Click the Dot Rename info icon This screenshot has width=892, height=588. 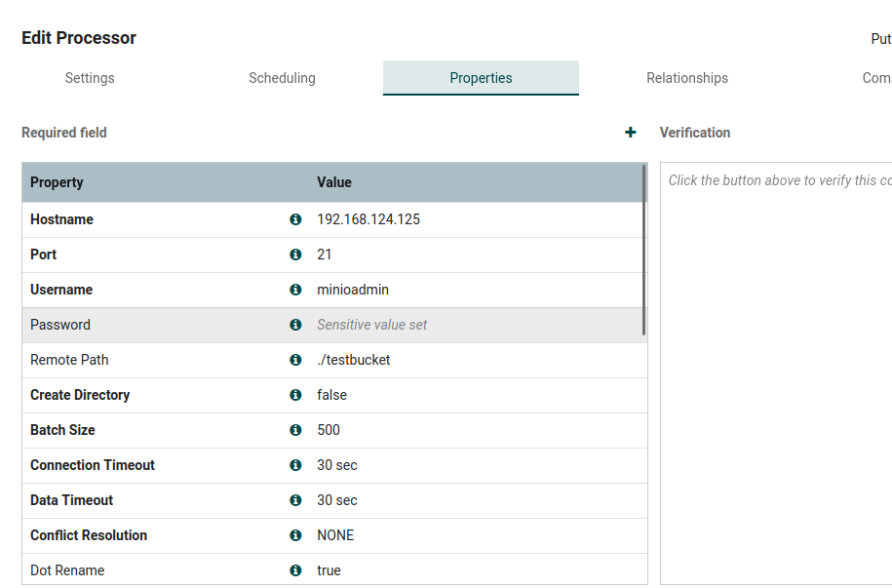pyautogui.click(x=295, y=570)
